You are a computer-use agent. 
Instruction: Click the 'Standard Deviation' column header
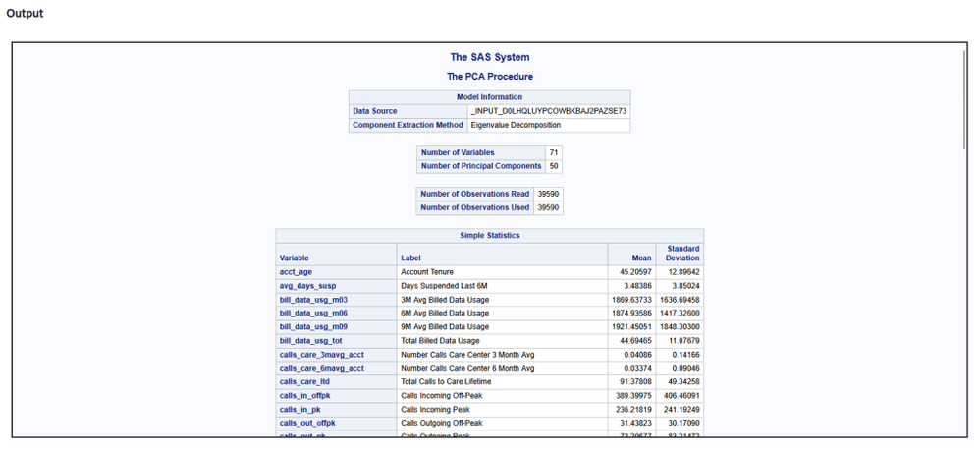tap(682, 254)
